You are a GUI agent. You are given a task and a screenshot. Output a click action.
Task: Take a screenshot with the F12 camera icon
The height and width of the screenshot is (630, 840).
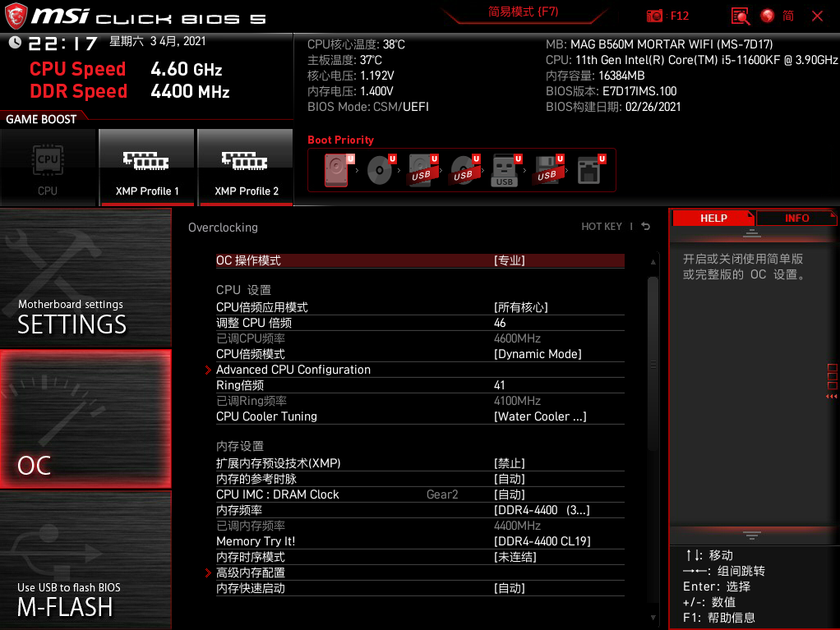[654, 16]
